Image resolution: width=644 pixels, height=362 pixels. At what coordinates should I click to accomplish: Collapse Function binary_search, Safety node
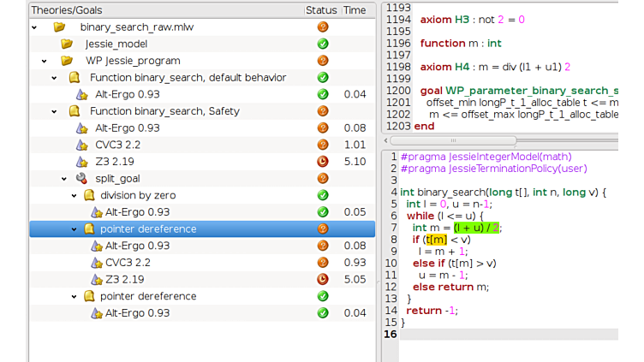55,111
